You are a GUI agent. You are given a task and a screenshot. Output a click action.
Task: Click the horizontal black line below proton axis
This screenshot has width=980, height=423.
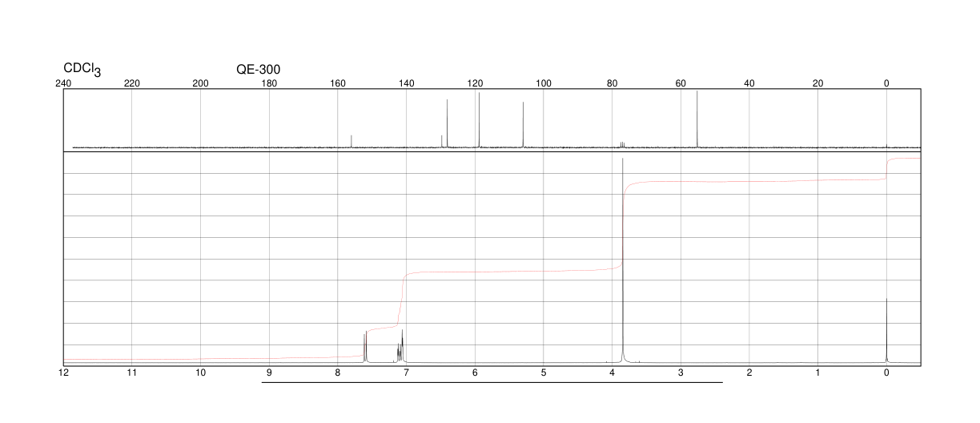[x=492, y=383]
